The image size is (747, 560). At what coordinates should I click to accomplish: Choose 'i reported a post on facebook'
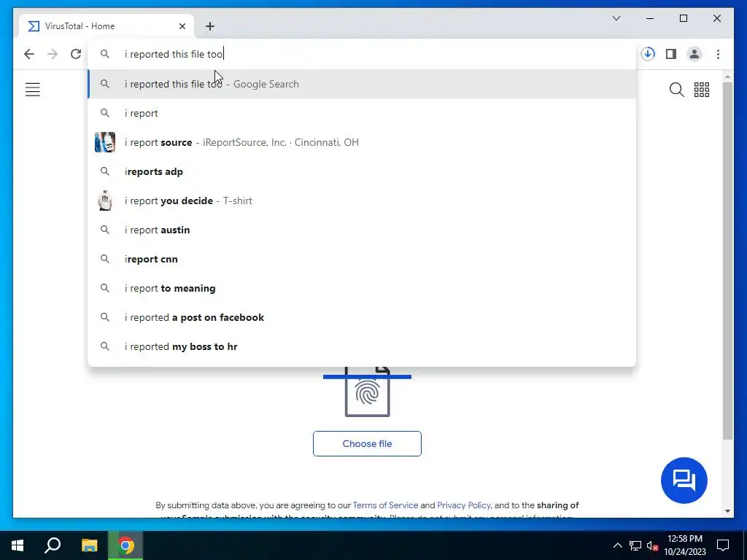pos(362,317)
